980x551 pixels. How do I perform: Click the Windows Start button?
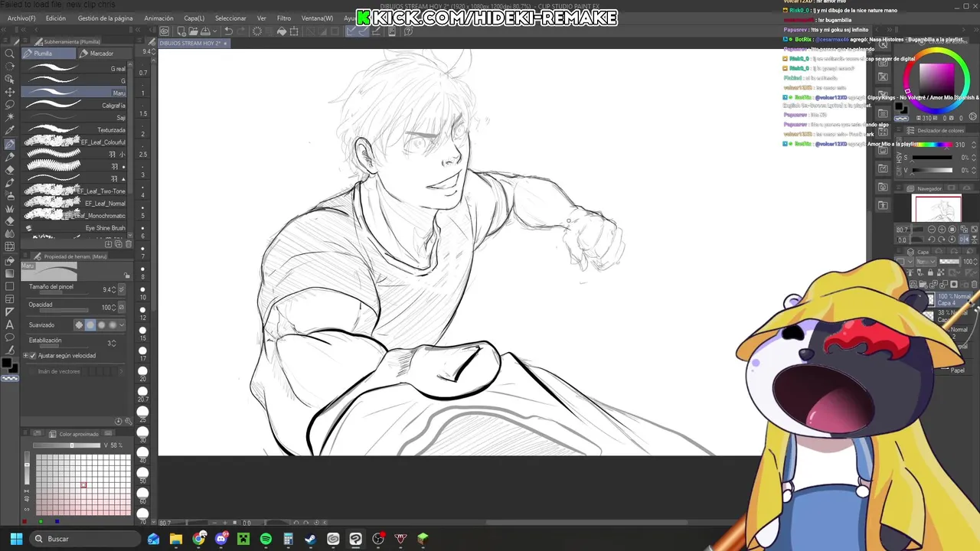pyautogui.click(x=16, y=539)
